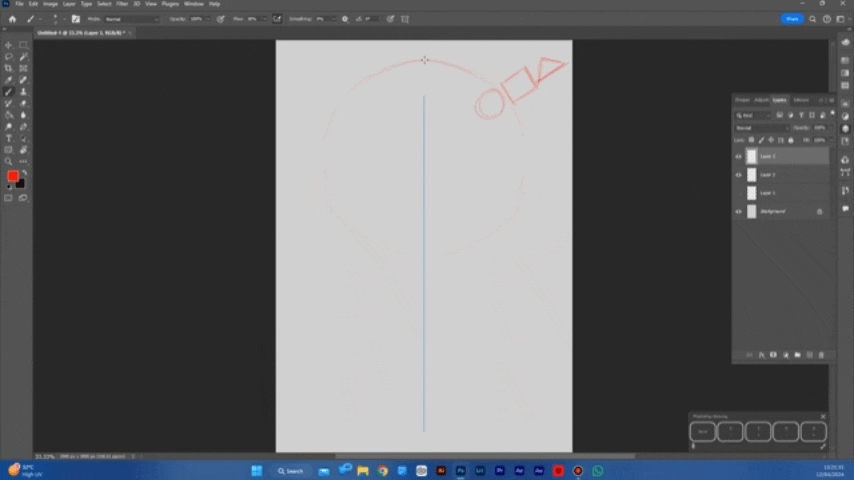Click the Windows taskbar Search box
The height and width of the screenshot is (480, 854).
click(x=292, y=471)
